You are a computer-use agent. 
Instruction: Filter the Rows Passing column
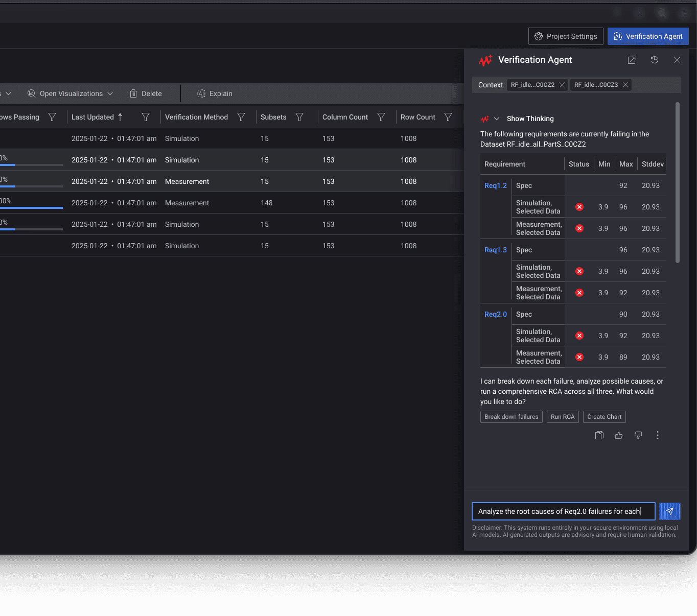tap(52, 117)
